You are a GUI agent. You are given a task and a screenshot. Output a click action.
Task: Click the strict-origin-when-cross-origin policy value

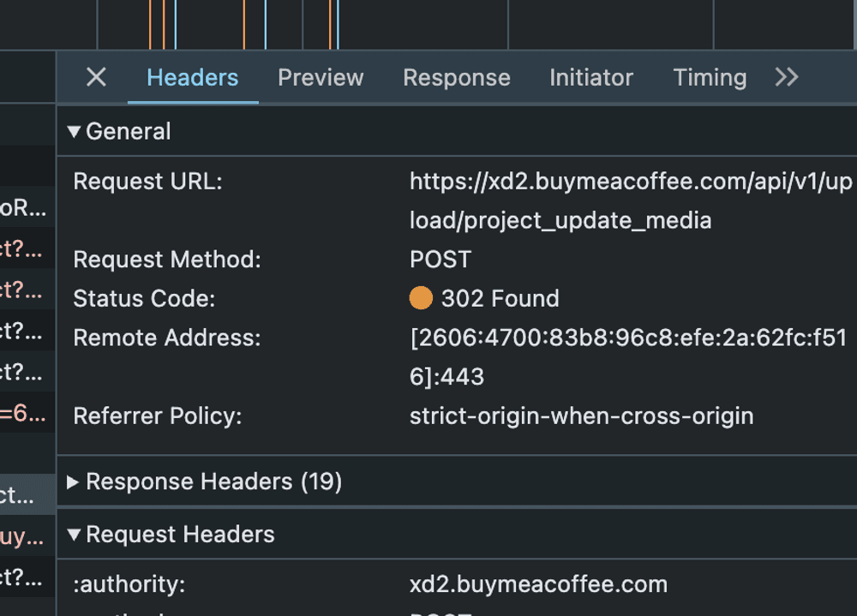click(581, 416)
